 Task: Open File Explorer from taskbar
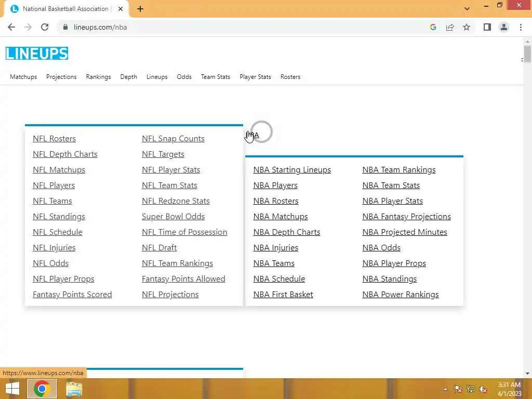pyautogui.click(x=74, y=389)
